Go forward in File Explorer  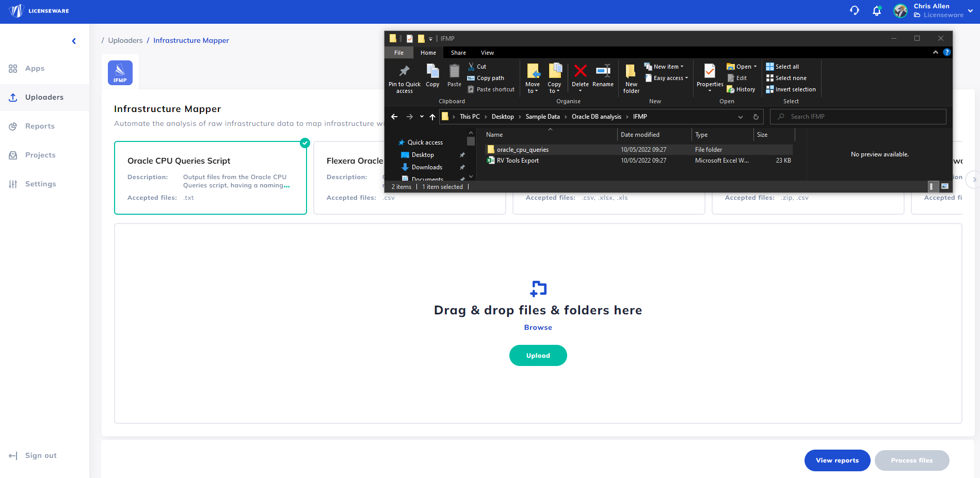tap(410, 117)
